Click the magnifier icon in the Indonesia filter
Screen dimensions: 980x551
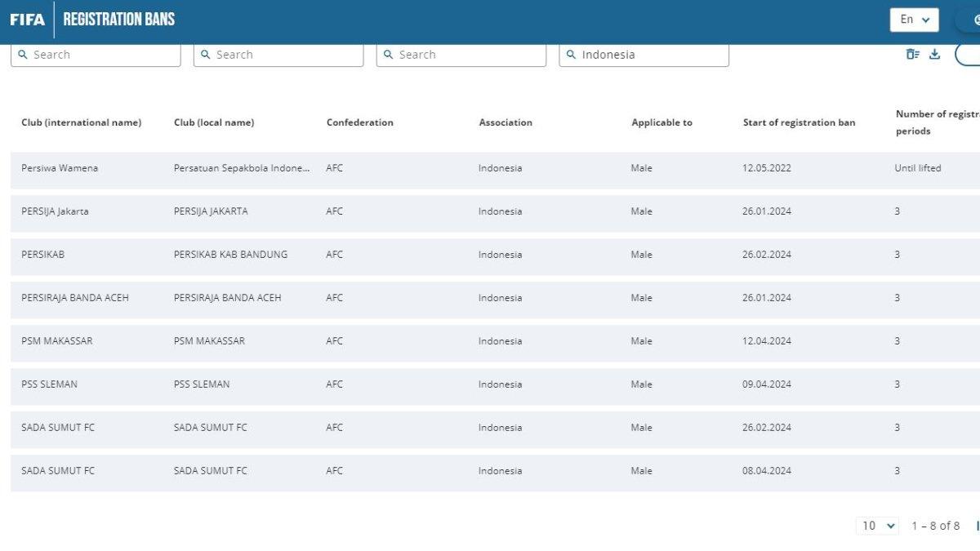[x=572, y=55]
